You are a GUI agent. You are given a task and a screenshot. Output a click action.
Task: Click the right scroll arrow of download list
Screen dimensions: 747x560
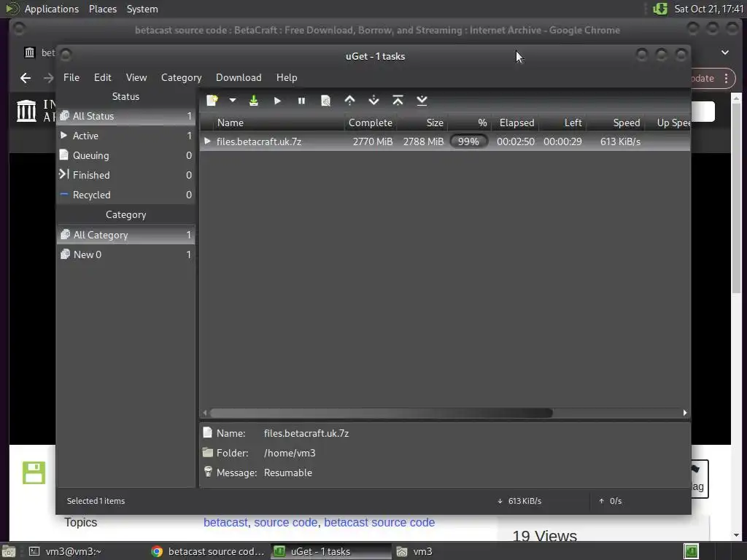(685, 413)
